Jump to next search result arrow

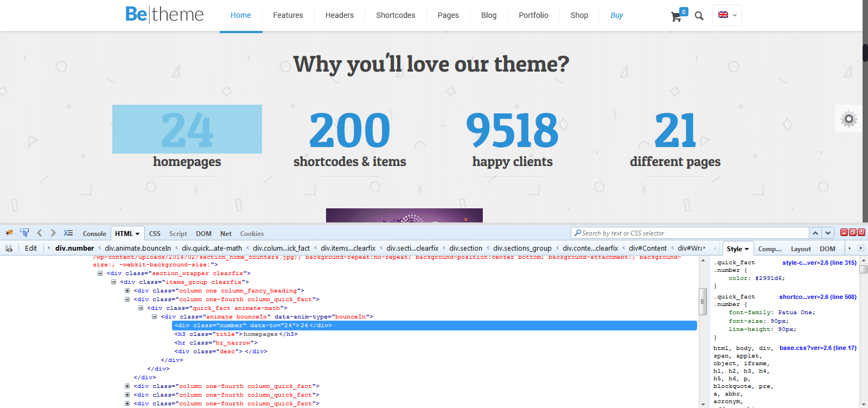828,233
